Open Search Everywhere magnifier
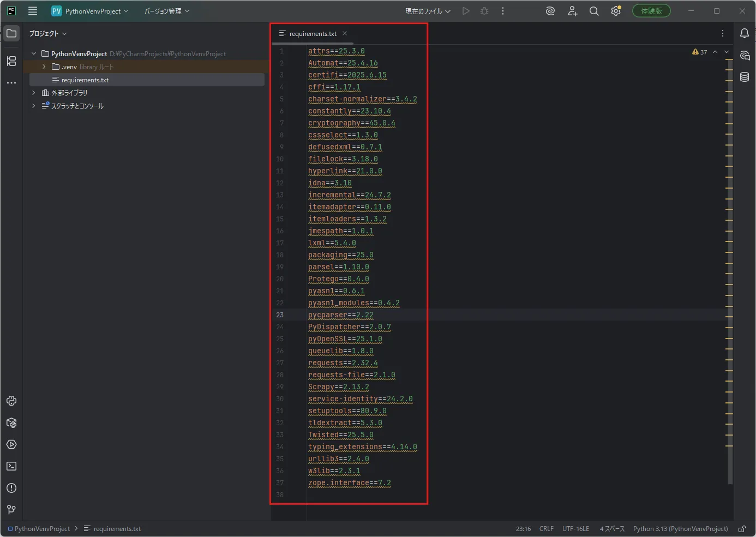This screenshot has width=756, height=537. [x=594, y=11]
